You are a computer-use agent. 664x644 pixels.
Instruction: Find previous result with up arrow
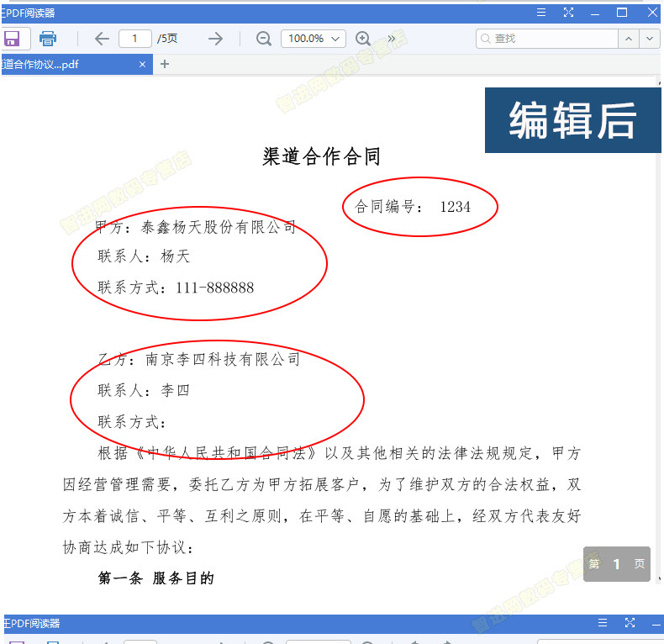pos(629,39)
